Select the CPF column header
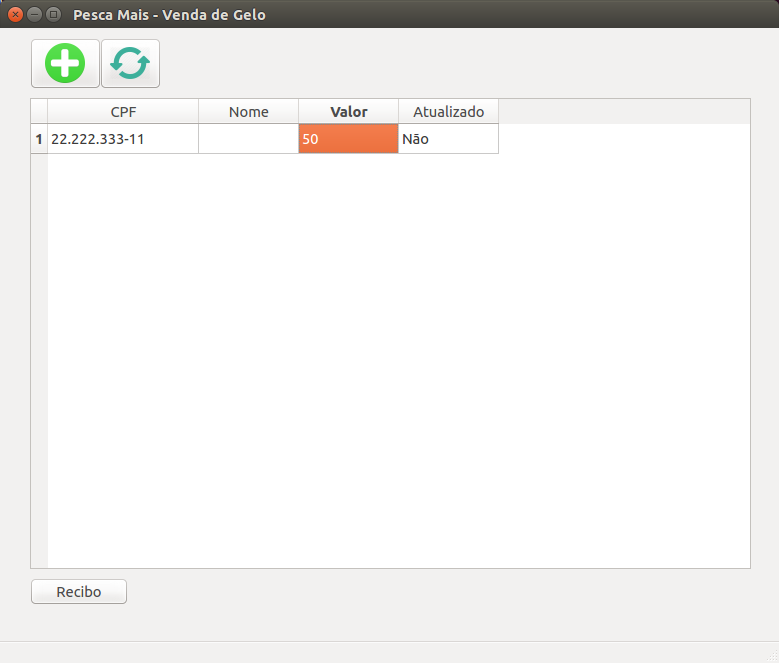The height and width of the screenshot is (663, 779). pos(123,112)
